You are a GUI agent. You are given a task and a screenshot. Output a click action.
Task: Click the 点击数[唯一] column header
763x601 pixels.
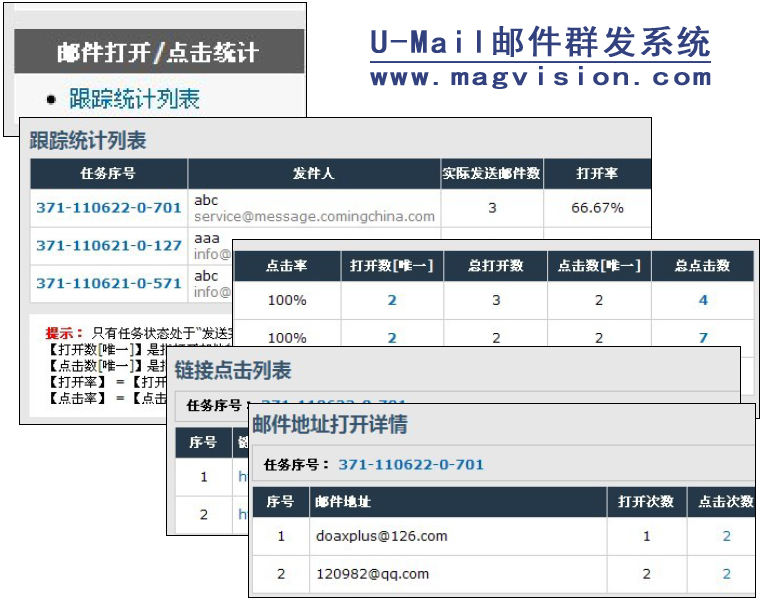599,266
